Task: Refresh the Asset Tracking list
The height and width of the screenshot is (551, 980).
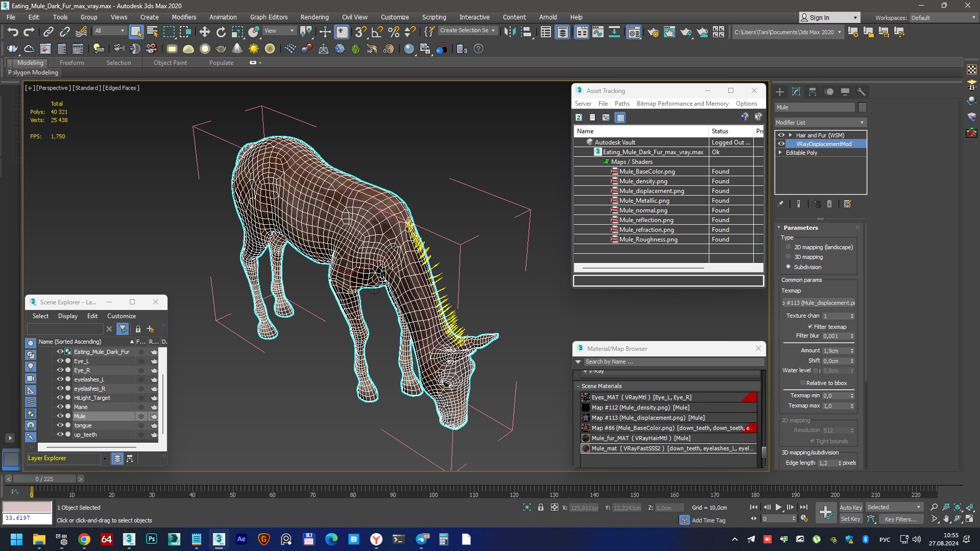Action: (x=579, y=117)
